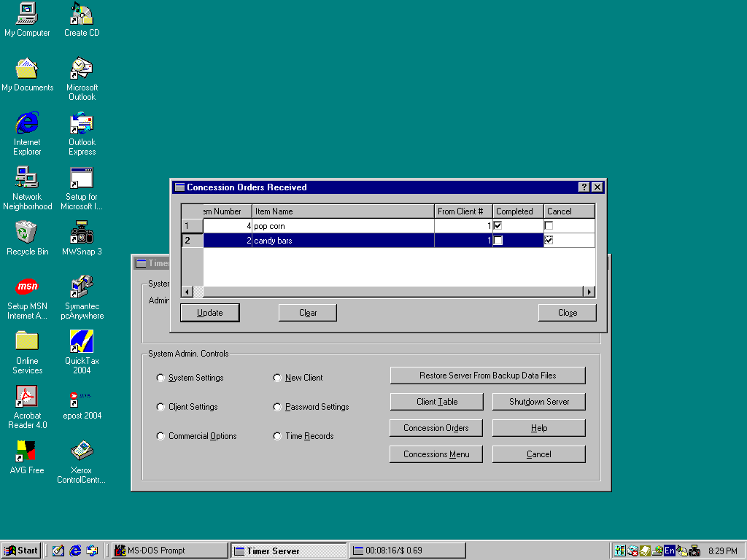
Task: Launch Internet Explorer from quick launch bar
Action: click(75, 551)
